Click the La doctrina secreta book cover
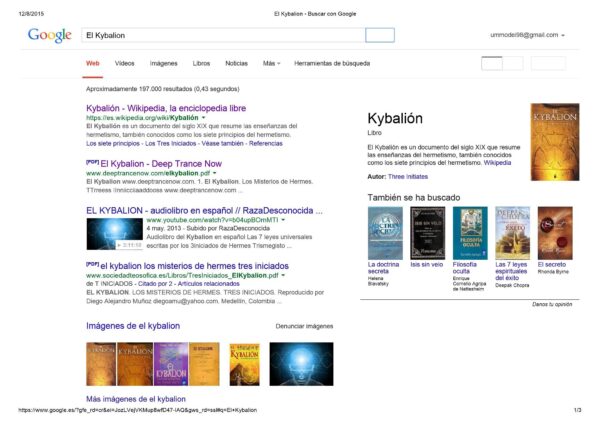The width and height of the screenshot is (600, 424). (385, 233)
